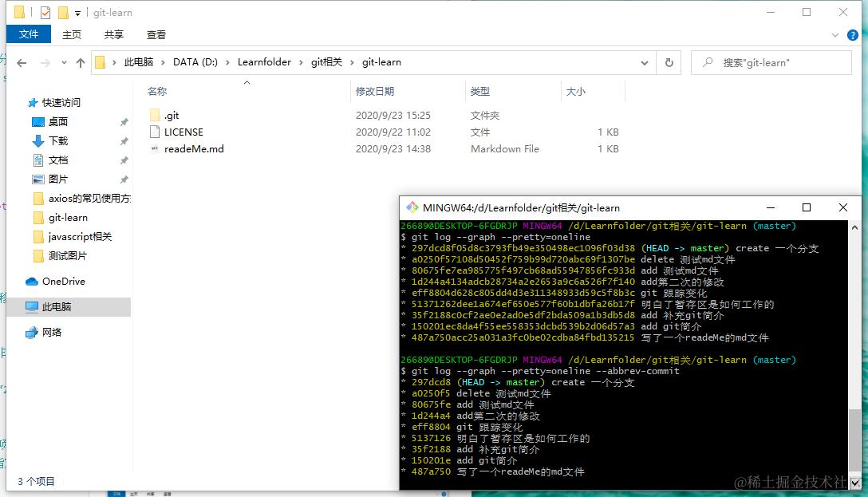Maximize the MINGW64 terminal window
This screenshot has width=868, height=497.
807,207
